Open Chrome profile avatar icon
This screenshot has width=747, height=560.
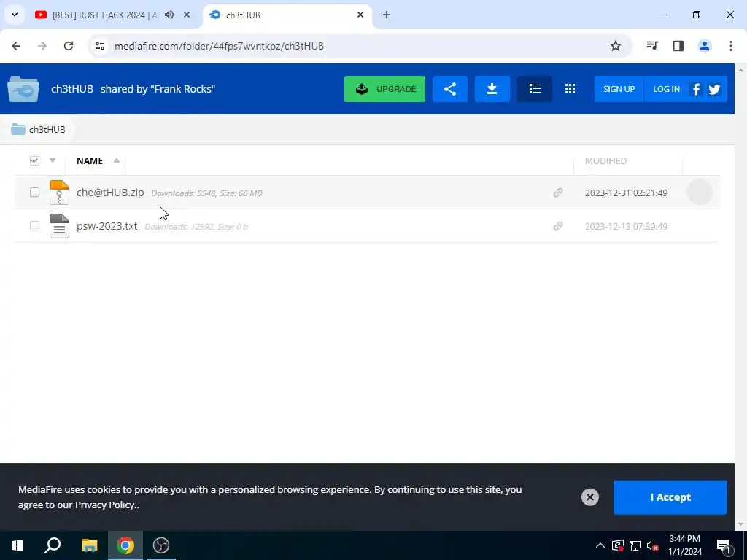[x=705, y=46]
